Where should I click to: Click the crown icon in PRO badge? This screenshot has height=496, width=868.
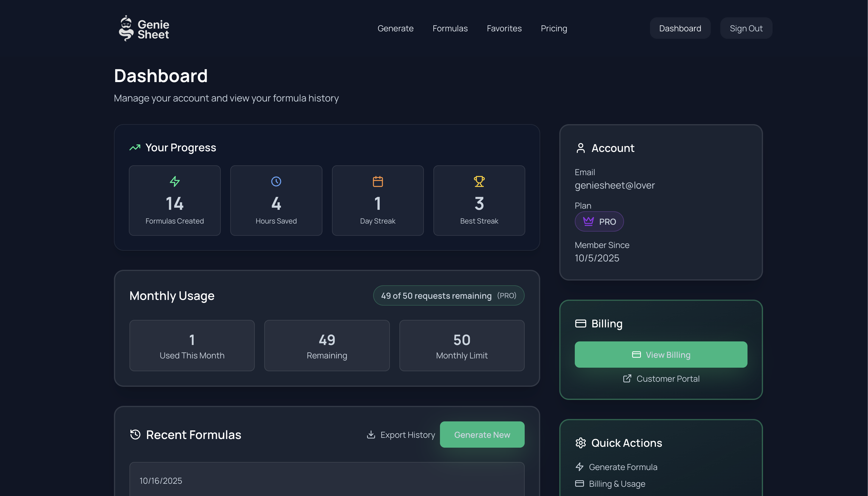[588, 221]
